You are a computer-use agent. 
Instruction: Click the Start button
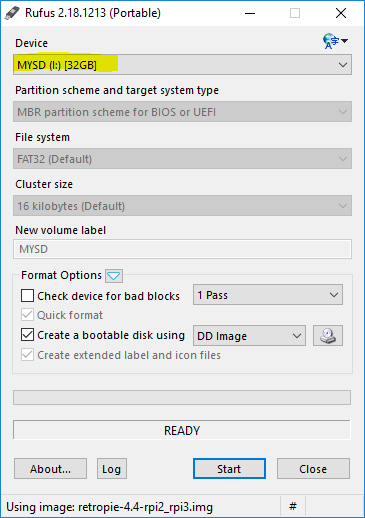pyautogui.click(x=229, y=469)
